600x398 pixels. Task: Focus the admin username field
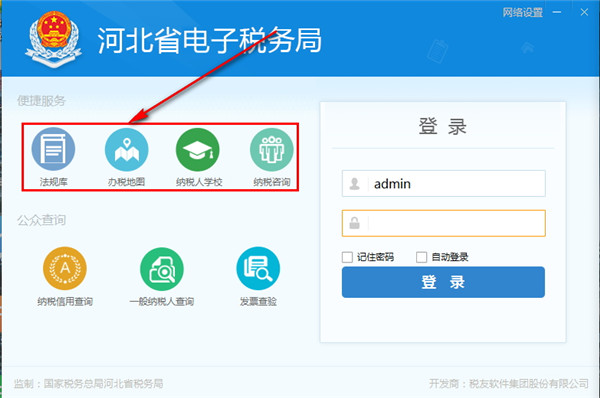(443, 184)
